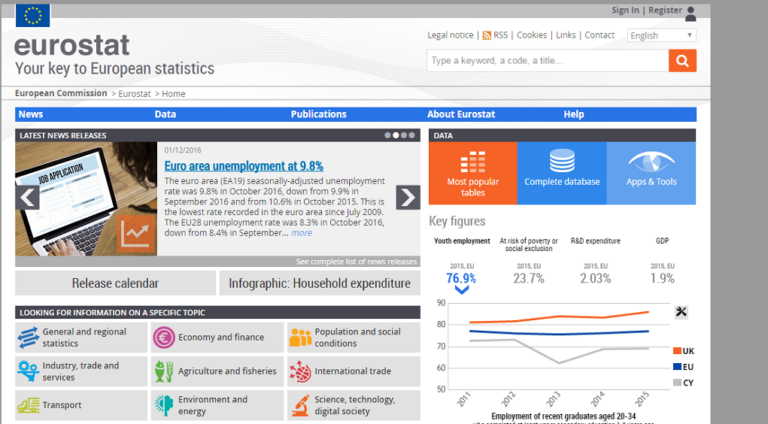Open Most popular tables tile
768x424 pixels.
pyautogui.click(x=473, y=173)
